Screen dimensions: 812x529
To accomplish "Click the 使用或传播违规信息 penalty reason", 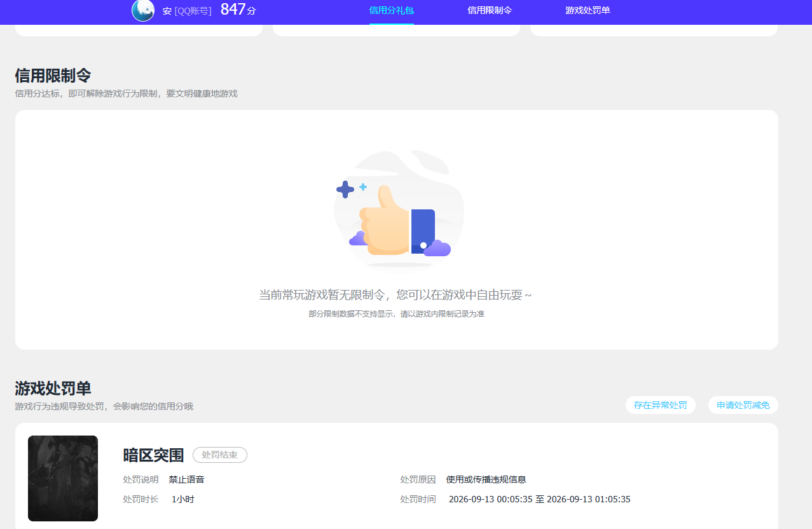I will pos(486,479).
